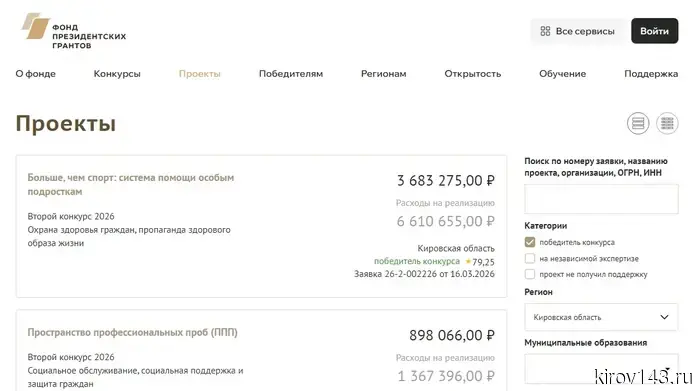
Task: Open Открытость menu item
Action: [x=473, y=74]
